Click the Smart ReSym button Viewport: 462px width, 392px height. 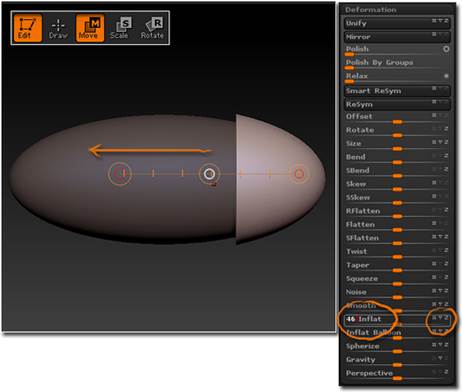tap(397, 91)
